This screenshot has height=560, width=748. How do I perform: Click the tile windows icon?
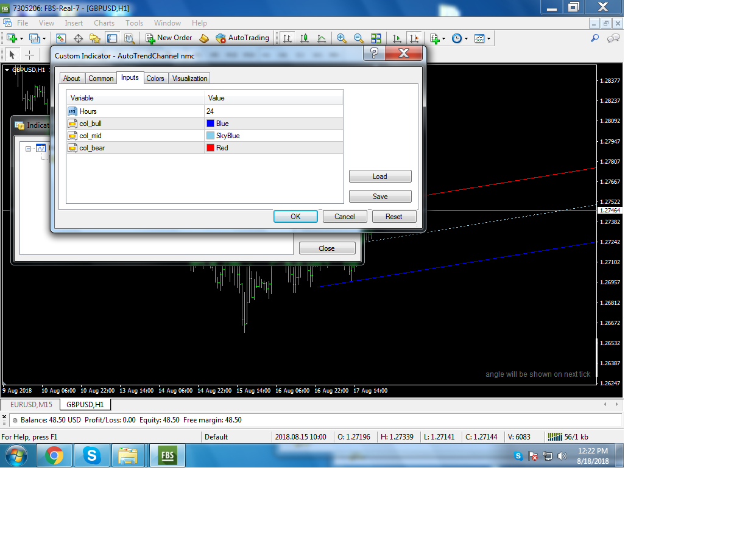(376, 38)
